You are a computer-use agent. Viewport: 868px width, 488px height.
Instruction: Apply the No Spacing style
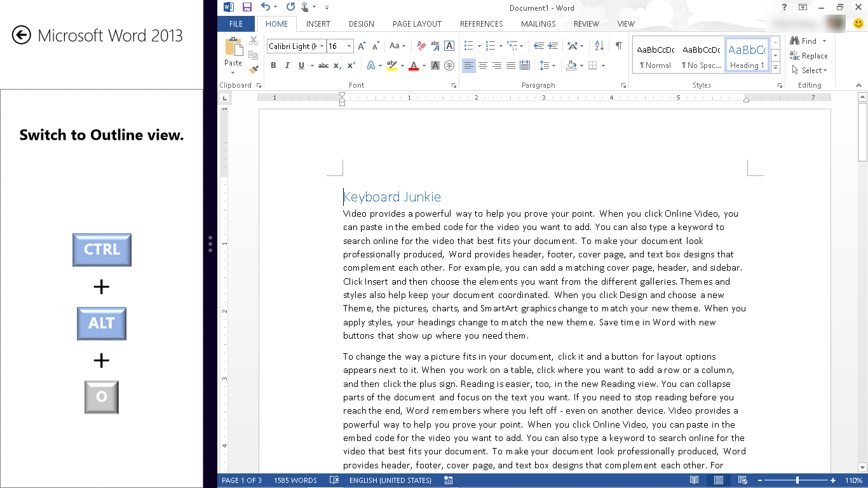click(x=701, y=55)
